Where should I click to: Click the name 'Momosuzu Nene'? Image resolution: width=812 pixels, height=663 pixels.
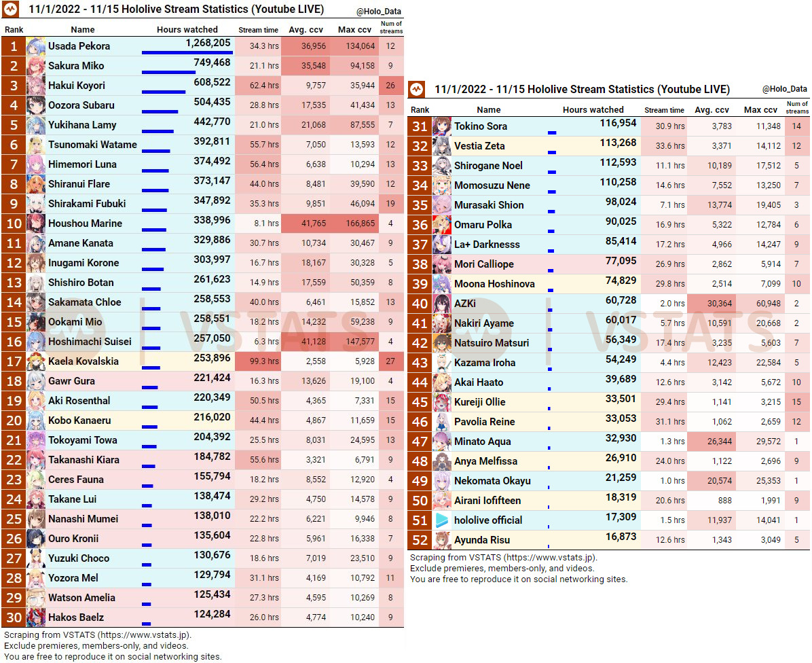pyautogui.click(x=492, y=185)
